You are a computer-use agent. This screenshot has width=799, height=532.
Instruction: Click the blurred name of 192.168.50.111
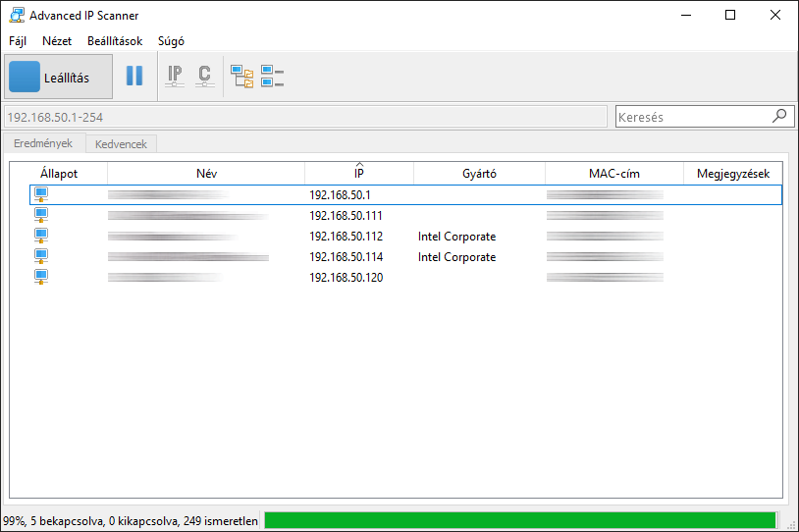point(188,216)
